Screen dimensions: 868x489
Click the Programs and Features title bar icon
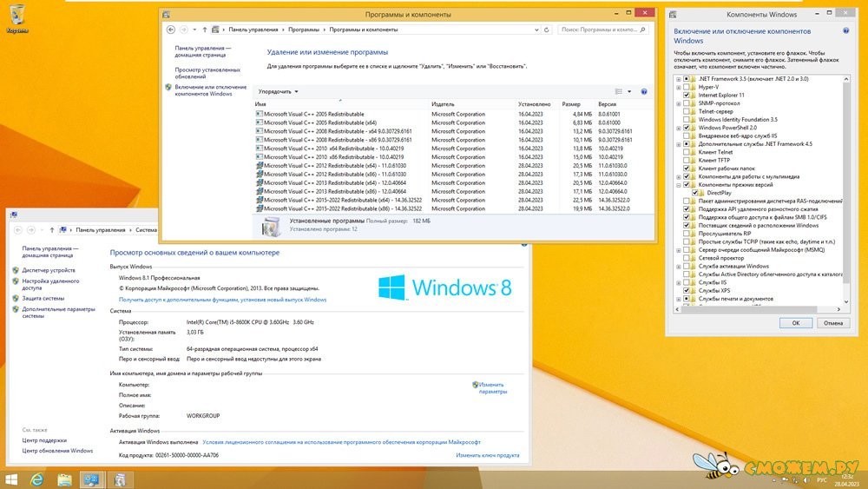(x=166, y=15)
